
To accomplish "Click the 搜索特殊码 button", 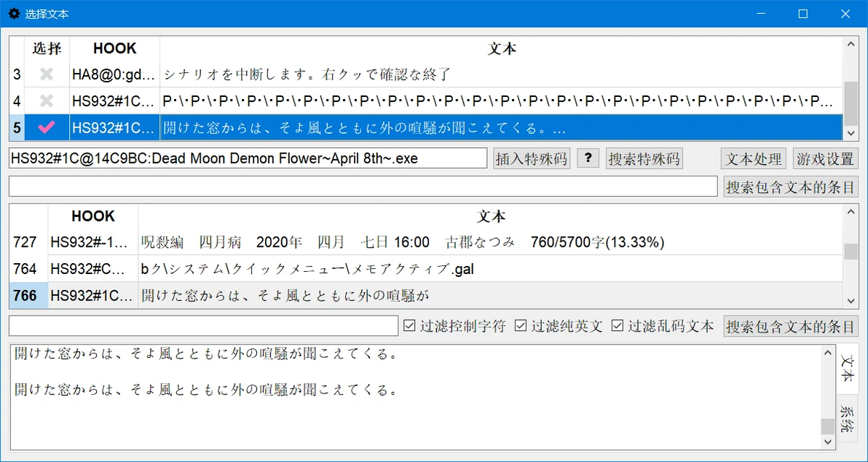I will pyautogui.click(x=644, y=159).
